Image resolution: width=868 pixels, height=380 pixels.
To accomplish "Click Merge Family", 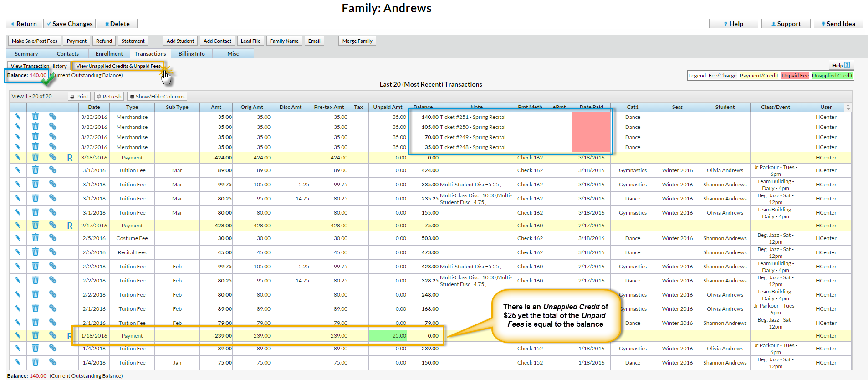I will tap(357, 41).
